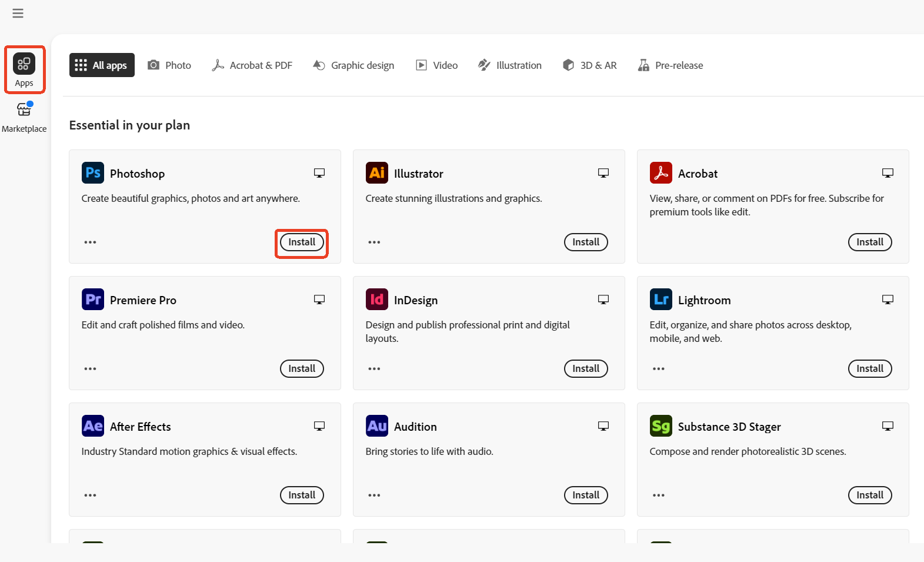Switch to the Pre-release tab
The image size is (924, 562).
pos(671,65)
